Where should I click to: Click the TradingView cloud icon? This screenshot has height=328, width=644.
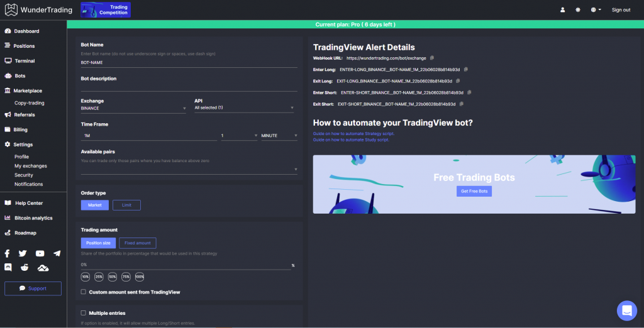point(43,268)
